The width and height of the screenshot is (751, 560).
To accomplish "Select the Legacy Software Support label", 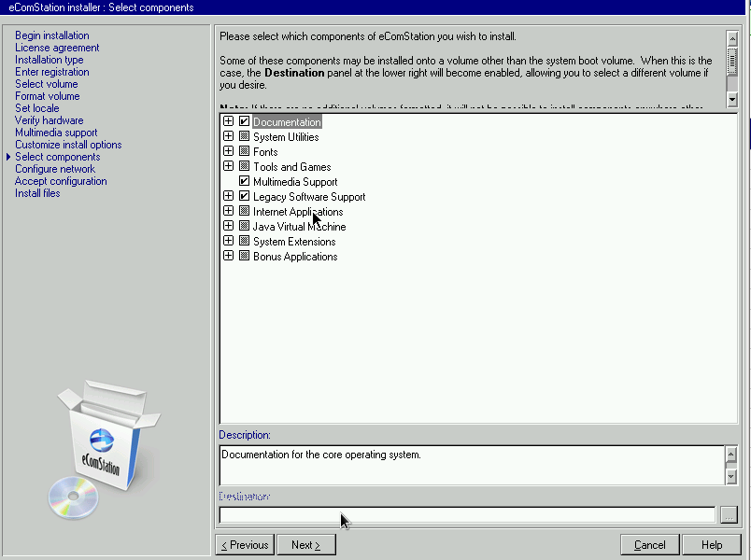I will coord(309,197).
